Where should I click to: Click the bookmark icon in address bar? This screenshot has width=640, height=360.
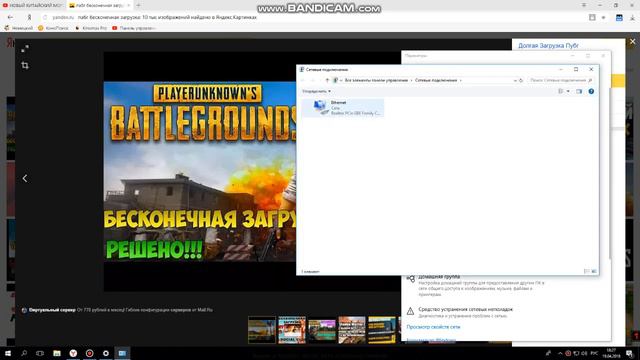pyautogui.click(x=592, y=18)
